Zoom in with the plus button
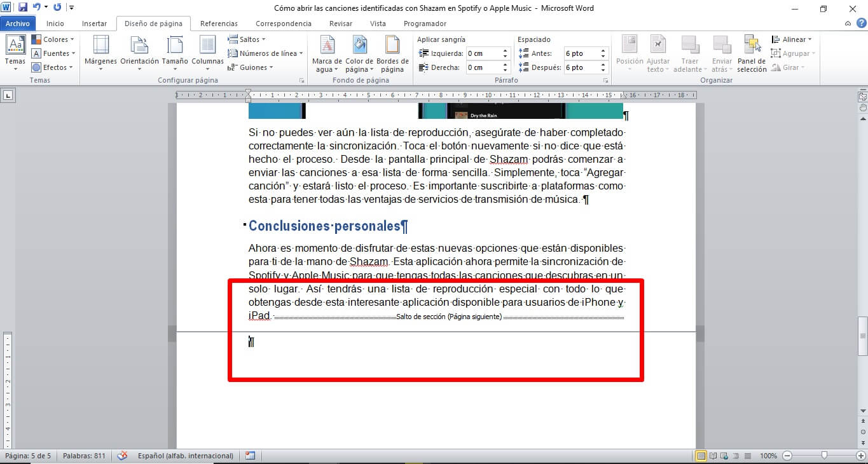This screenshot has height=464, width=868. pyautogui.click(x=860, y=456)
